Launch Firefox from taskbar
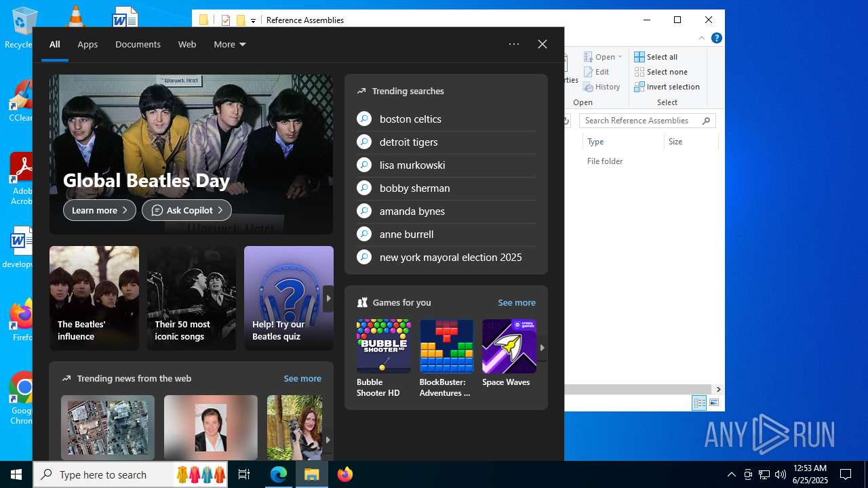Image resolution: width=868 pixels, height=488 pixels. tap(345, 474)
